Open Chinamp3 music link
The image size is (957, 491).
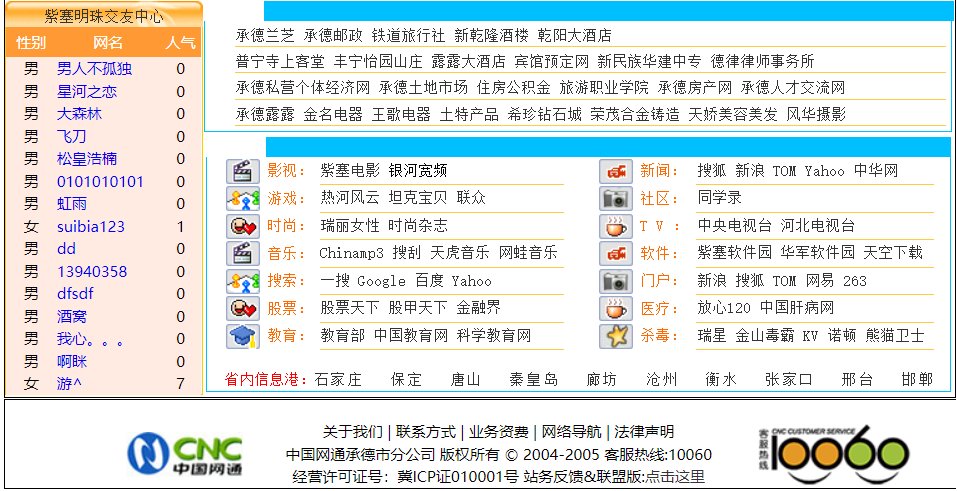(352, 253)
